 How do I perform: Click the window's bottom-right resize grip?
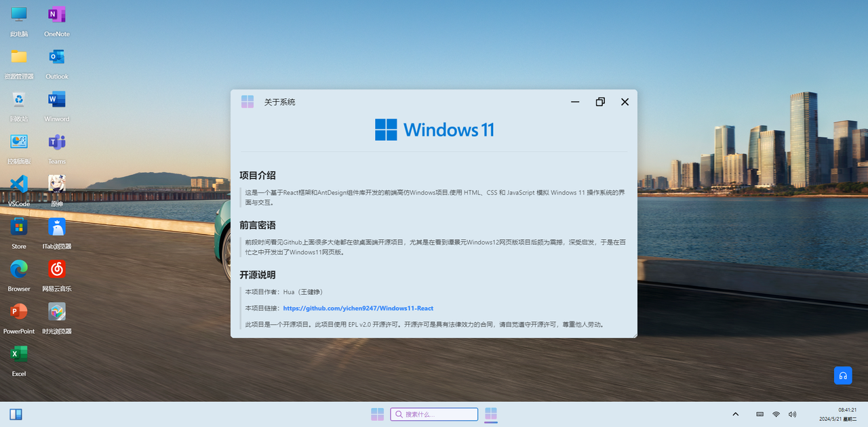[634, 334]
